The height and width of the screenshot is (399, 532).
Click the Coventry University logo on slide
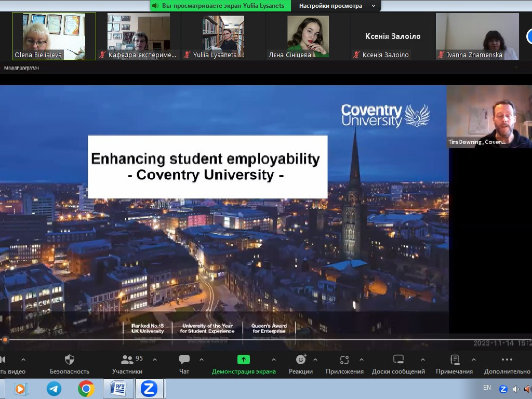(x=385, y=116)
